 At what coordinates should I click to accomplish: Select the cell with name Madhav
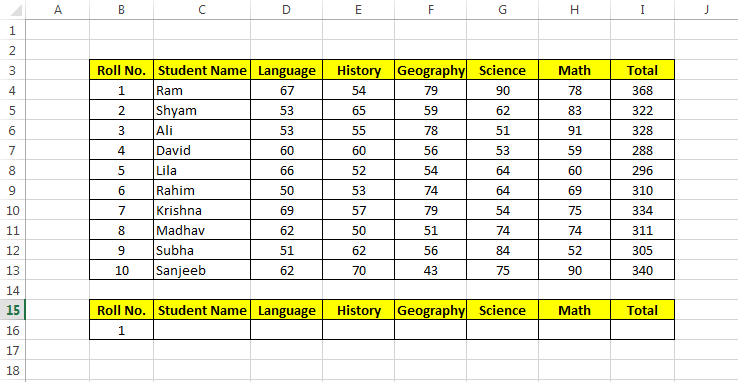tap(202, 231)
